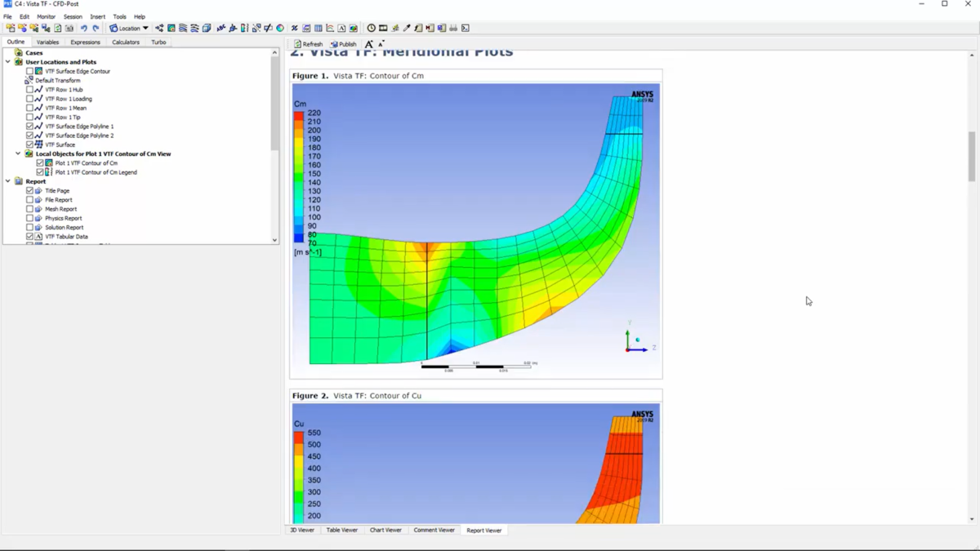
Task: Enable VTF Surface Edge Contour checkbox
Action: click(x=30, y=71)
